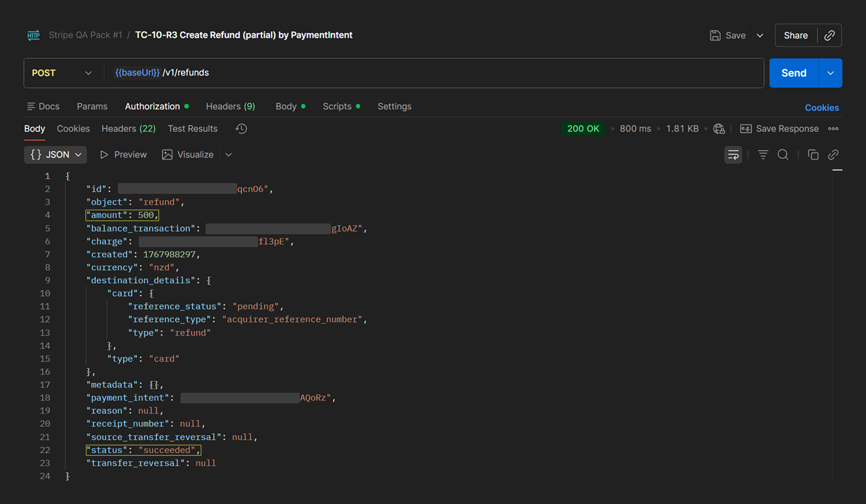
Task: Open the Docs tab
Action: point(43,106)
